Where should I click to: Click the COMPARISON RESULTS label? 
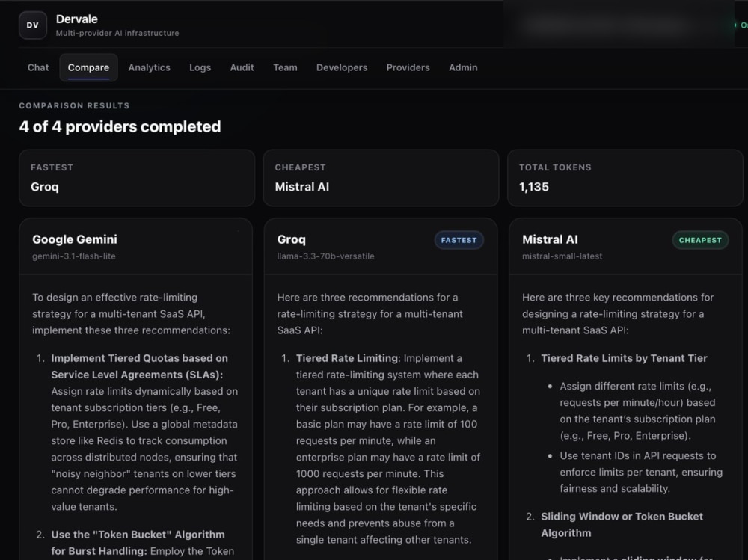(x=74, y=105)
